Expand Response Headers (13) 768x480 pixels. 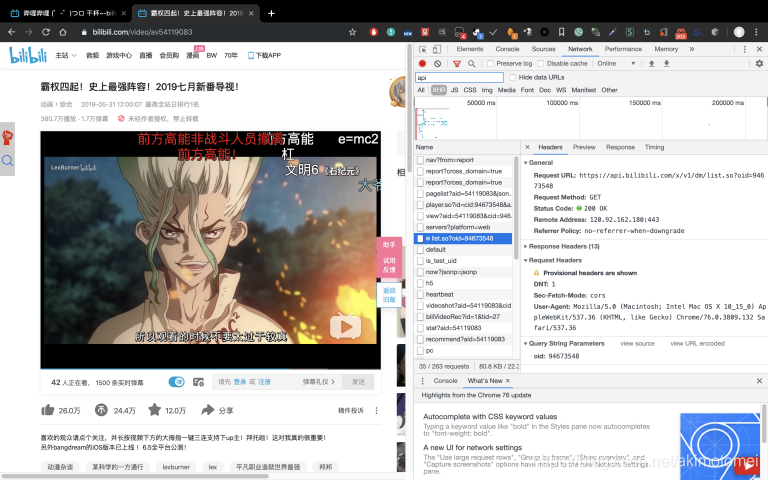(526, 246)
